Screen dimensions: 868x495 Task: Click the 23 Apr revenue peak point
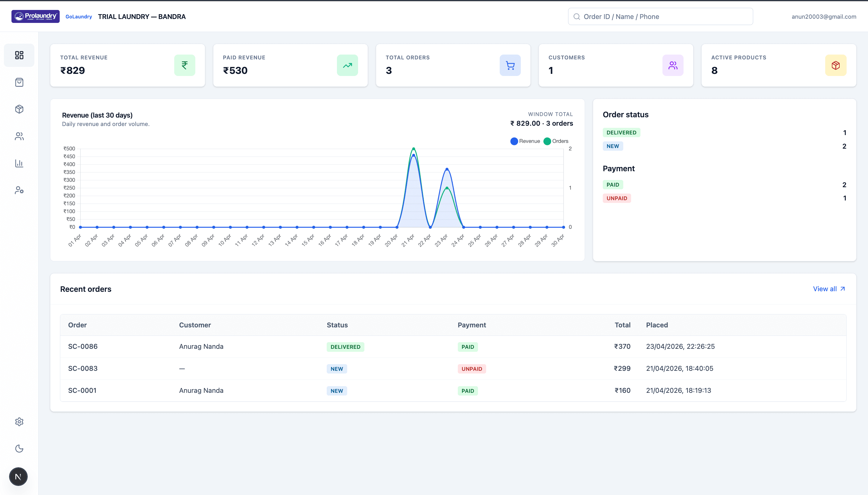[x=447, y=169]
